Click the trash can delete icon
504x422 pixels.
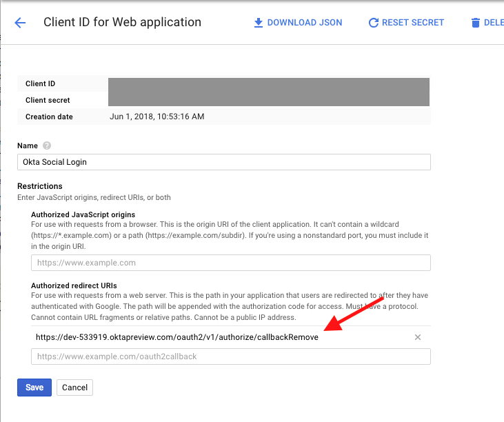475,23
